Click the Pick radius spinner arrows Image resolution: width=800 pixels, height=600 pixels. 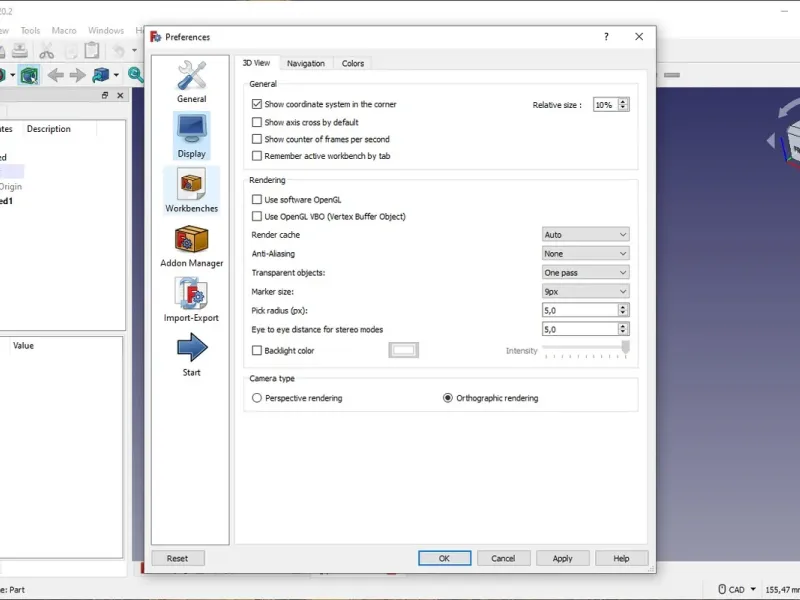pyautogui.click(x=622, y=310)
